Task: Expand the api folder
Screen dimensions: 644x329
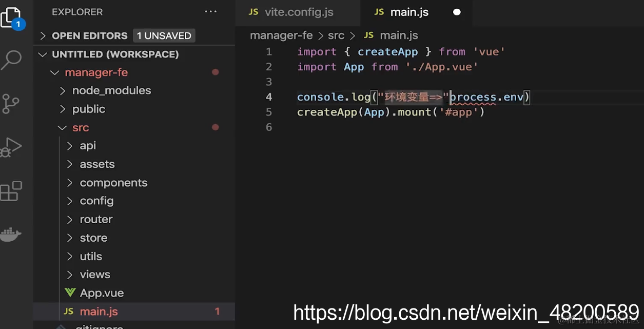Action: [134, 146]
